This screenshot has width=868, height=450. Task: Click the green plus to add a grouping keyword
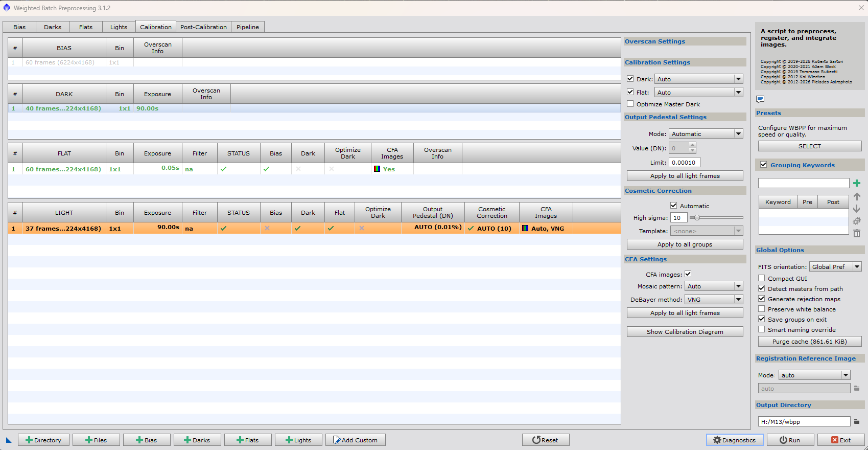click(857, 183)
